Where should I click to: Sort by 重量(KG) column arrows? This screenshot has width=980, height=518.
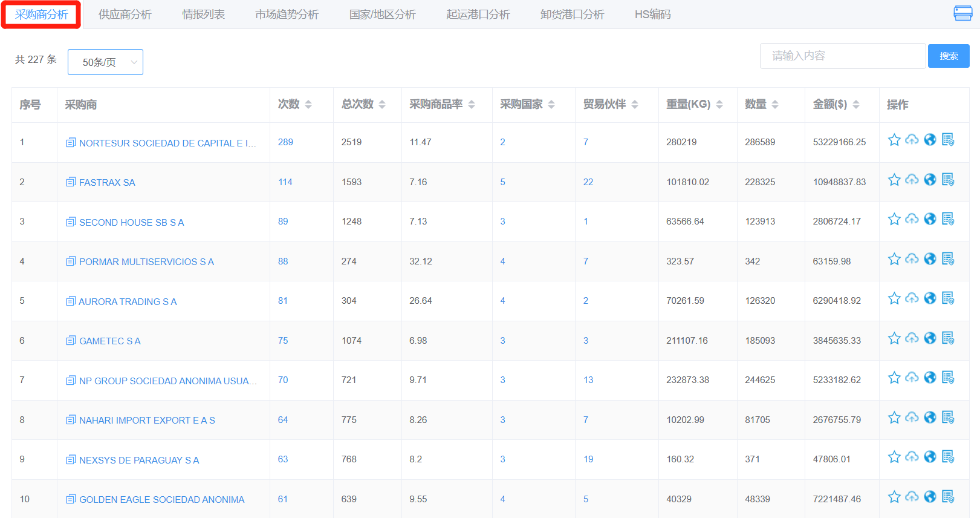[719, 105]
